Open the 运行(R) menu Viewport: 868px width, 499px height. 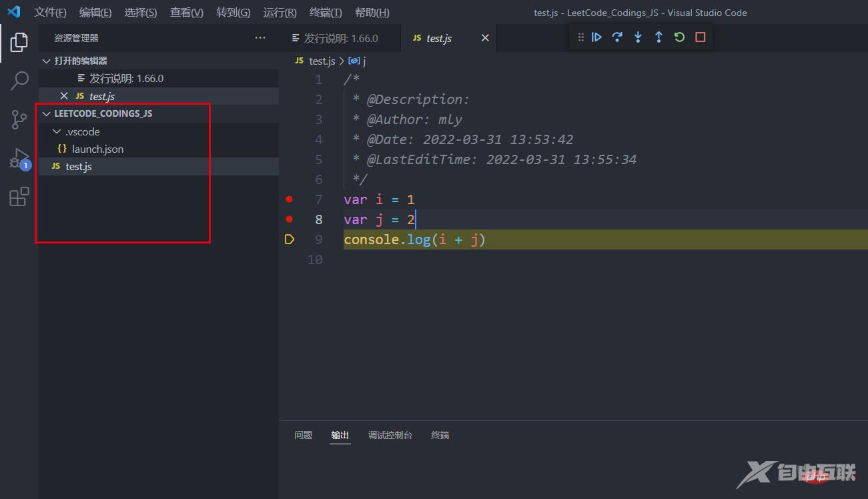pyautogui.click(x=280, y=12)
